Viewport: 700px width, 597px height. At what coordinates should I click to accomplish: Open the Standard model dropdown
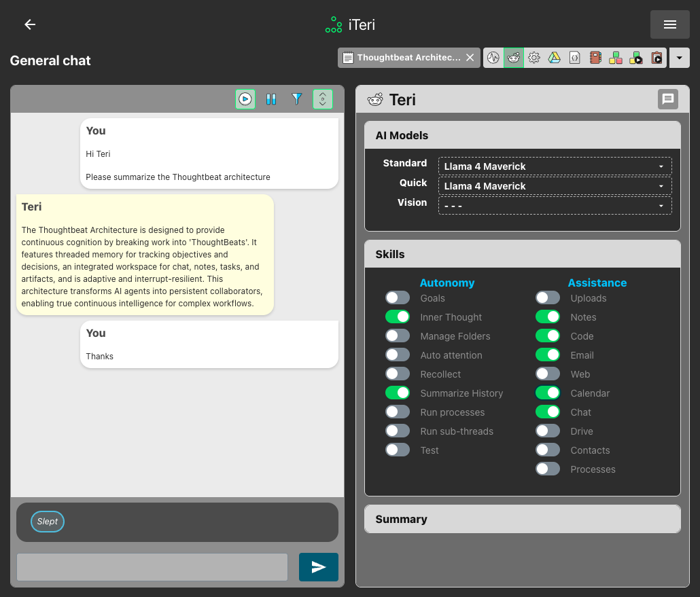(555, 166)
